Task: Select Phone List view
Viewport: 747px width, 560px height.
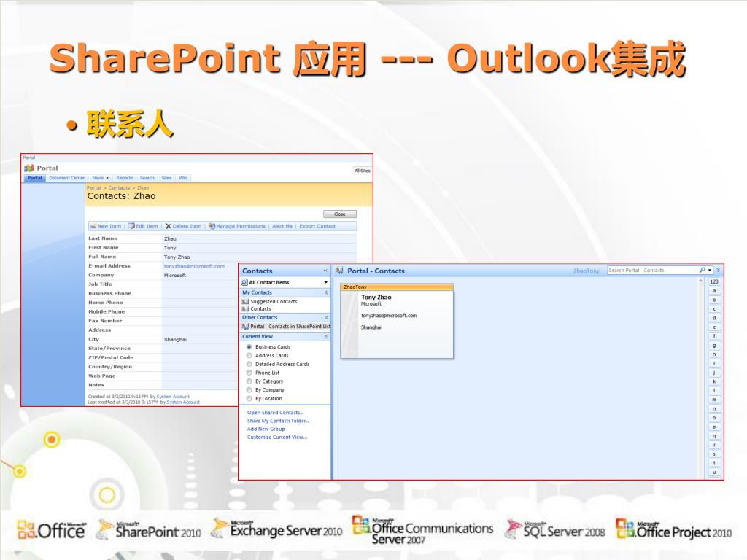Action: coord(249,373)
